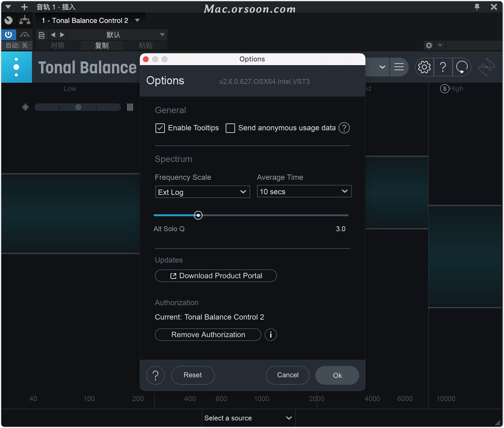Click version text v2.6.0.627.OSX64.Intel.VST3
Screen dimensions: 504x428
[x=265, y=82]
